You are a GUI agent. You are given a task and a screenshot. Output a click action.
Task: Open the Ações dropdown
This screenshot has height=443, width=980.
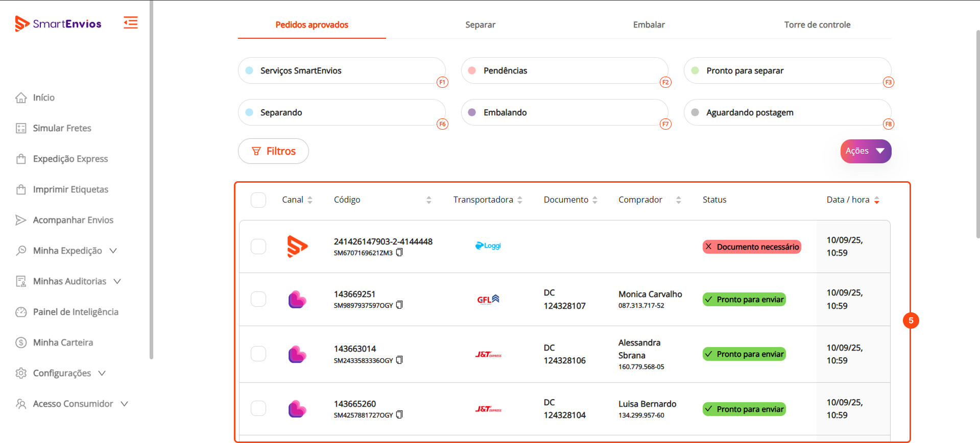(866, 151)
